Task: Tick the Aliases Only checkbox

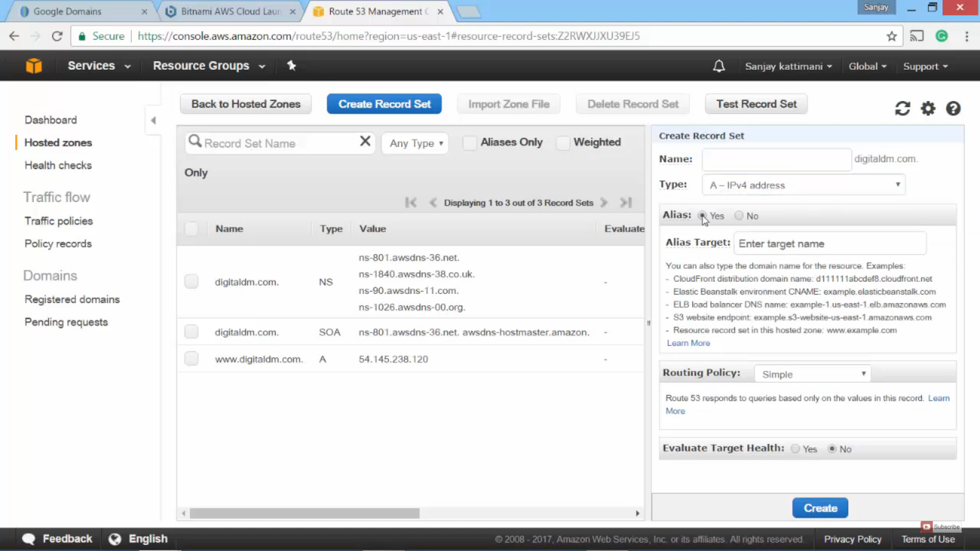Action: click(x=470, y=143)
